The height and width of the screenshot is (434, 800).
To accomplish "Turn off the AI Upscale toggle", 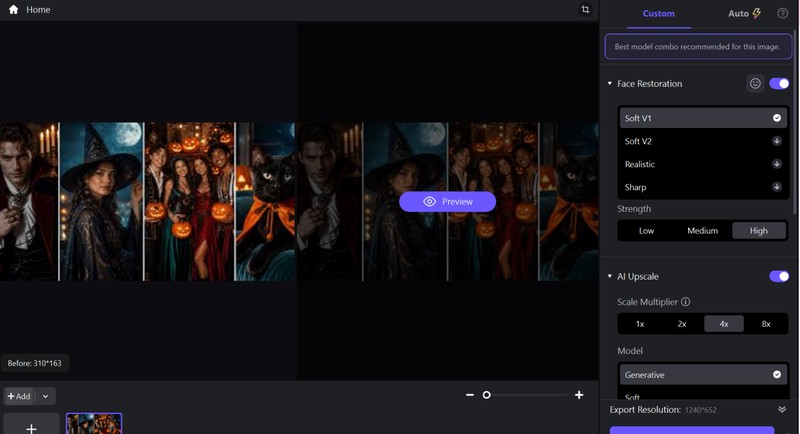I will [x=779, y=276].
